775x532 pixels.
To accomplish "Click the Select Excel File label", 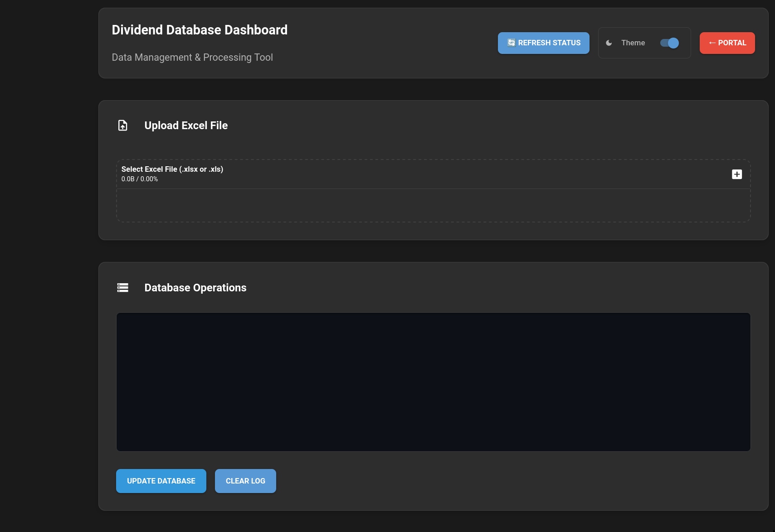I will (x=172, y=169).
